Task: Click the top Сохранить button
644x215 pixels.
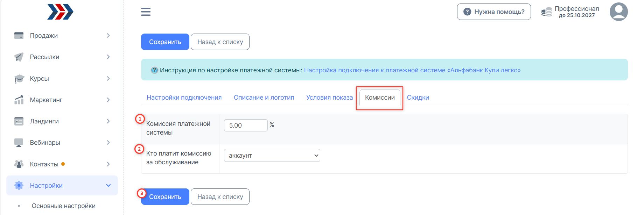Action: (x=165, y=42)
